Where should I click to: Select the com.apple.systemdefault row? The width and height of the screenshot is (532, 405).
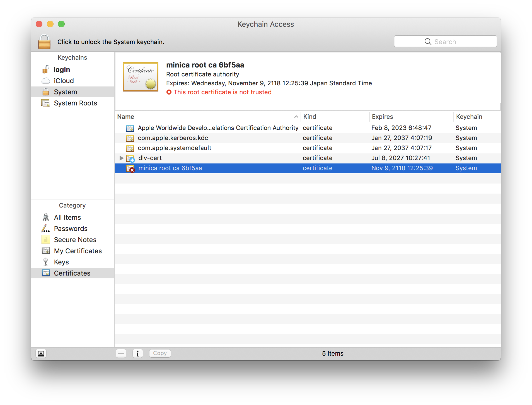tap(308, 148)
